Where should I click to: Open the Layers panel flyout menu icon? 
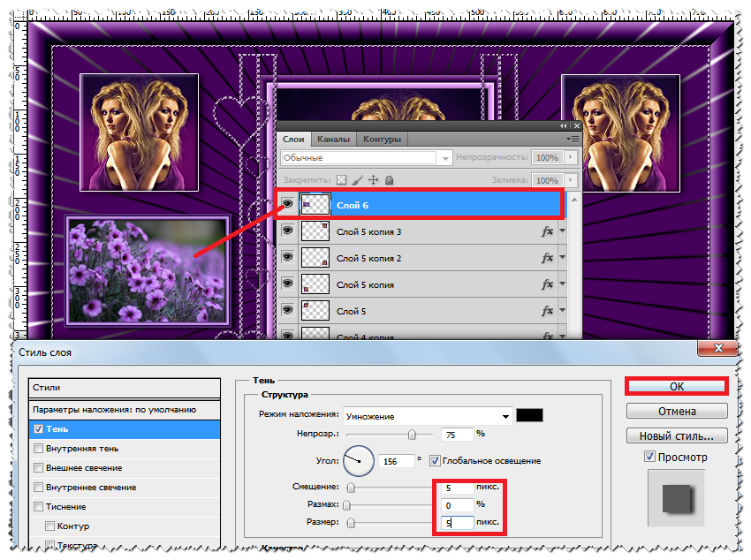pyautogui.click(x=573, y=140)
